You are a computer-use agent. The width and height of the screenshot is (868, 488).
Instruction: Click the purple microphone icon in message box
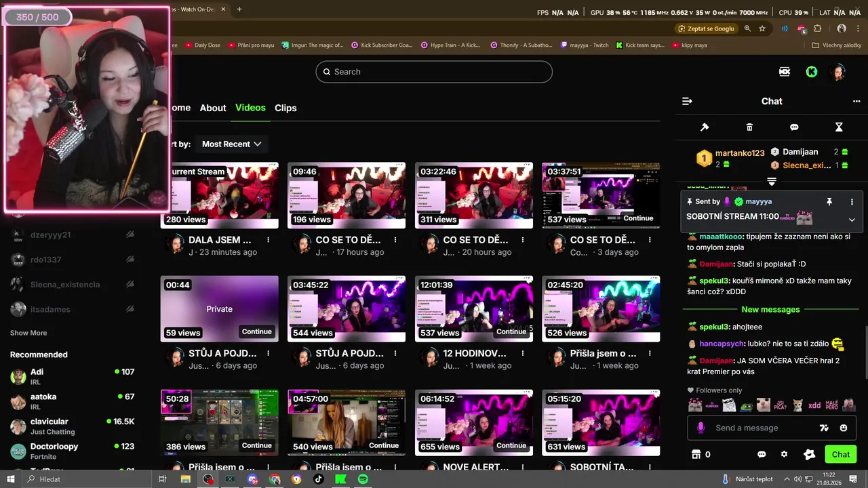(x=701, y=428)
